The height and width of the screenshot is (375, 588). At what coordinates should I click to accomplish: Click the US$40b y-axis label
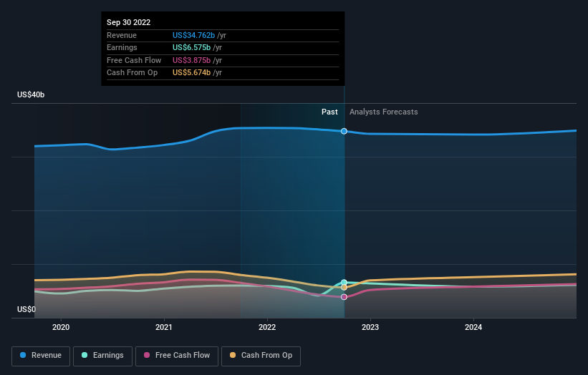31,94
